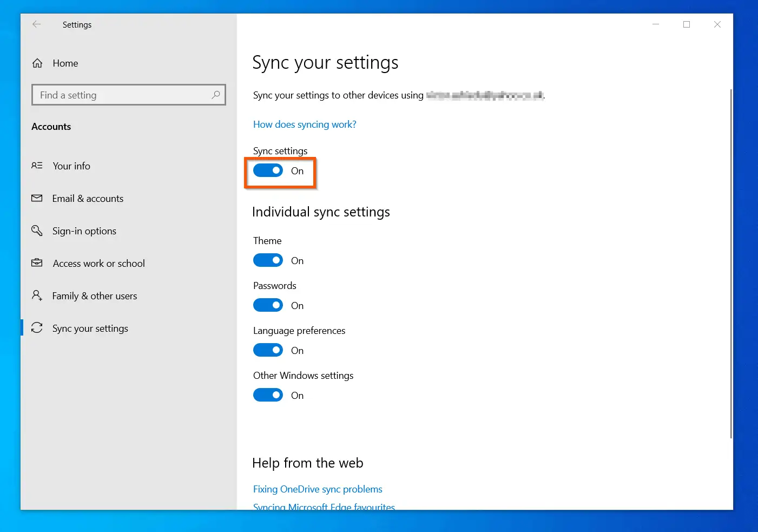Click the Email & accounts envelope icon
Image resolution: width=758 pixels, height=532 pixels.
(37, 198)
